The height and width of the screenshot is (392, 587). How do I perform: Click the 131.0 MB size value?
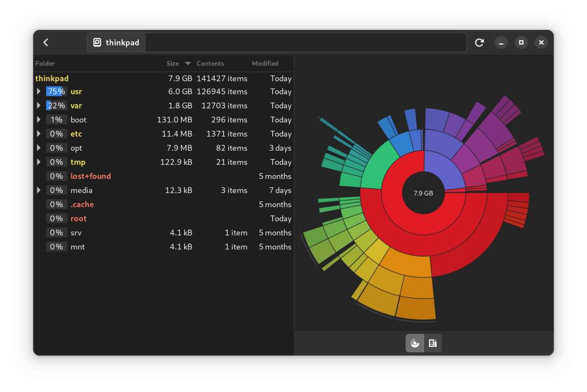(x=174, y=120)
